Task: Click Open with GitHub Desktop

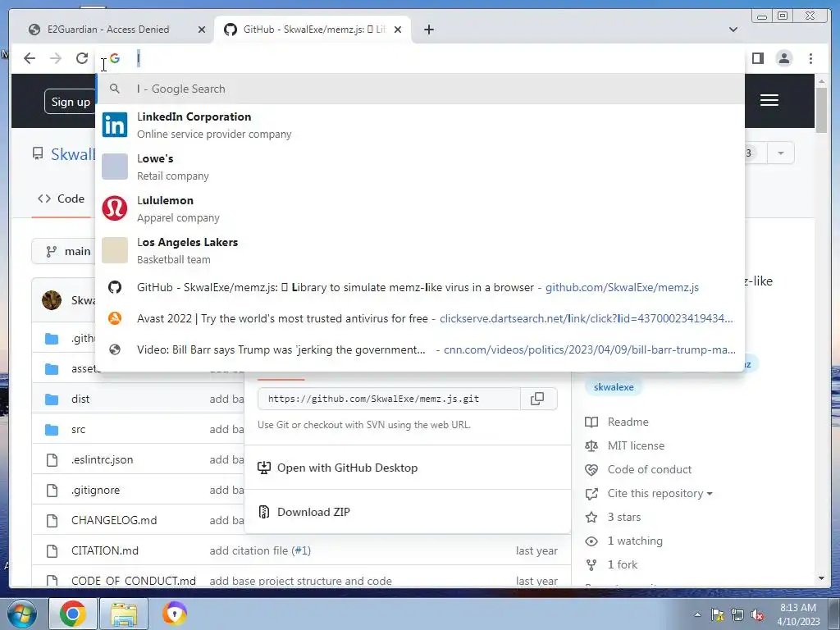Action: [347, 468]
